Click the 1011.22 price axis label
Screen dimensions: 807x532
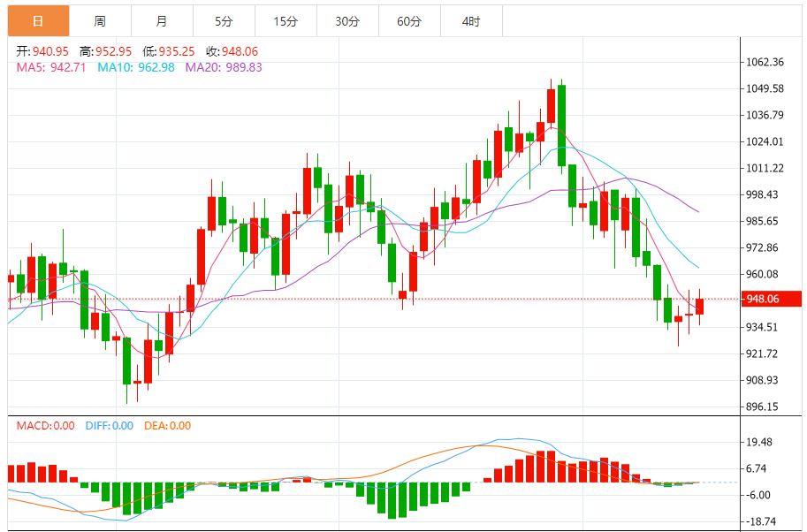coord(765,168)
